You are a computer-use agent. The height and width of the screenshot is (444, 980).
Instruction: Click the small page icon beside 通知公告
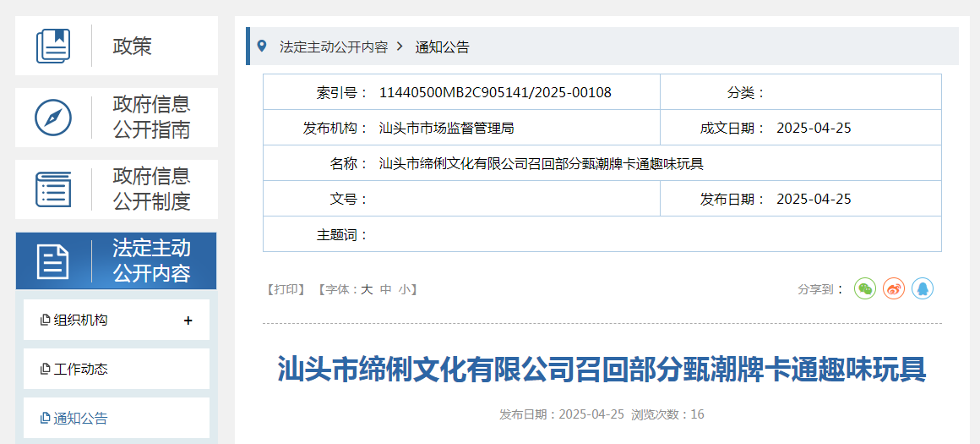point(45,418)
